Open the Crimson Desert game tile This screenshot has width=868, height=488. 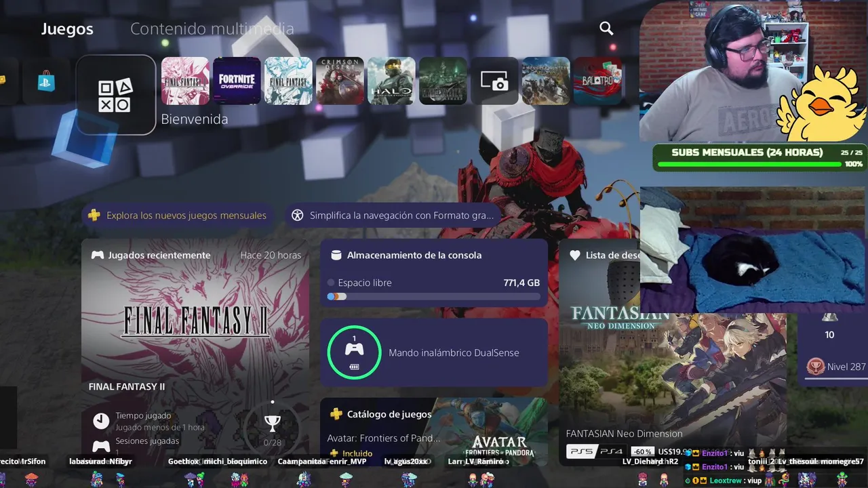340,81
